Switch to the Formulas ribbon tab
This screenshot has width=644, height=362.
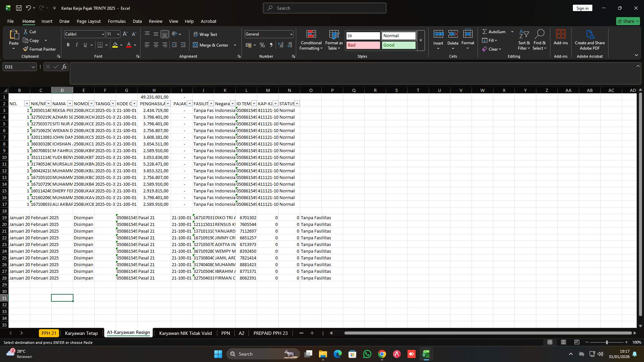click(x=116, y=21)
